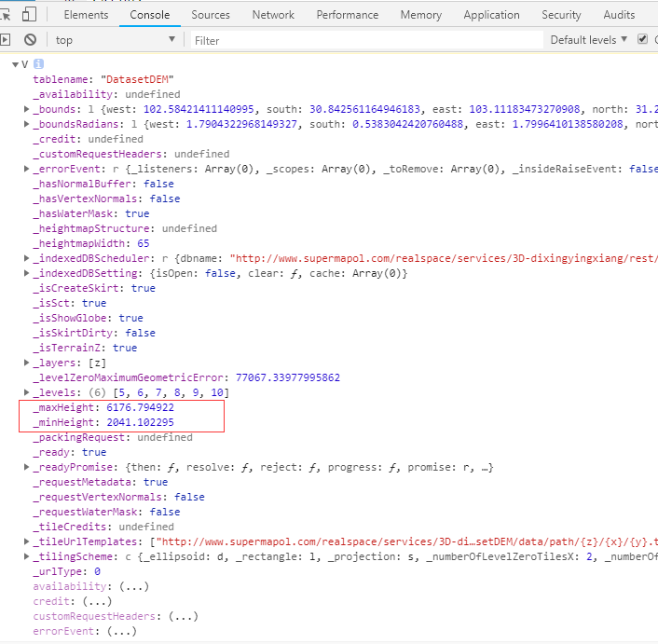Activate the inspect element picker icon
Viewport: 658px width, 644px height.
[x=5, y=15]
